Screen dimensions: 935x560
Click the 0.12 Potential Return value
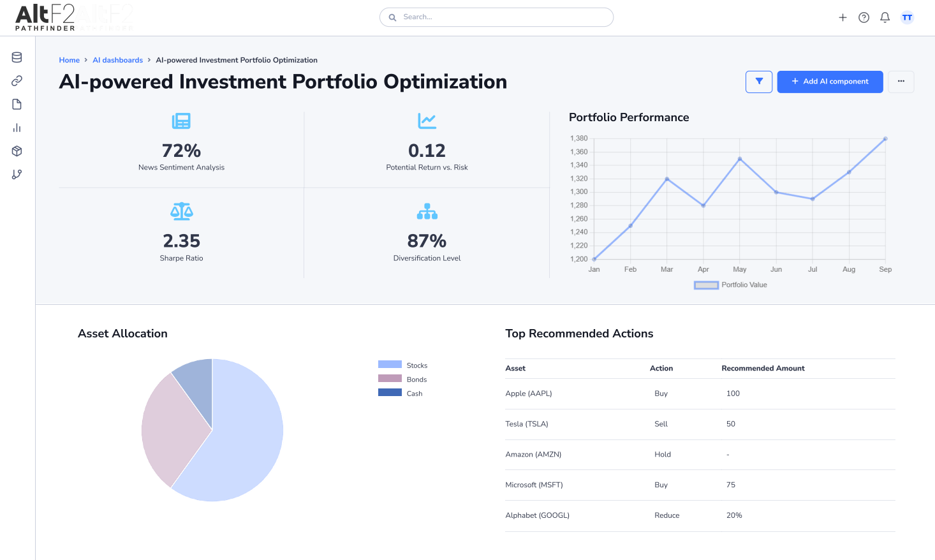[427, 151]
